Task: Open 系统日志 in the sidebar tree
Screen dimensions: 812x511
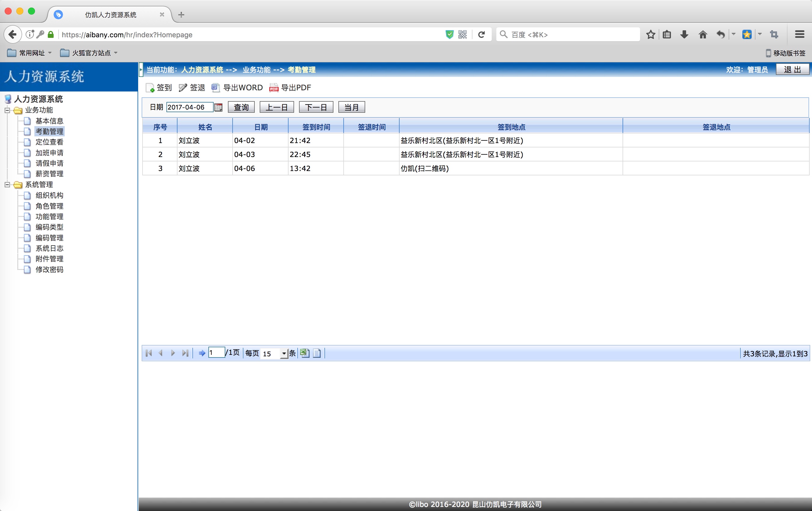Action: 49,249
